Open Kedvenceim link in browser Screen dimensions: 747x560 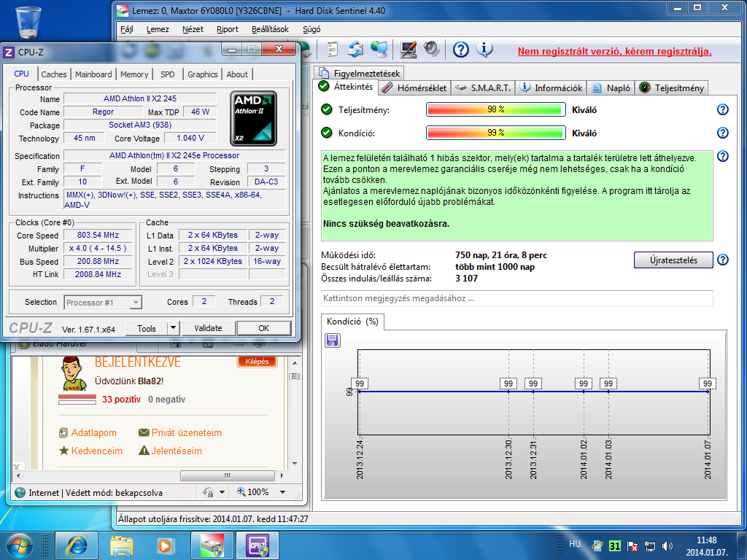pyautogui.click(x=97, y=451)
